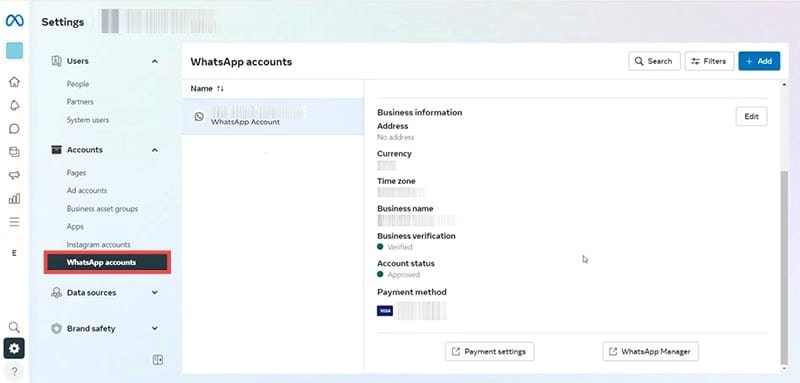Click the E shortcut in left rail

point(14,253)
